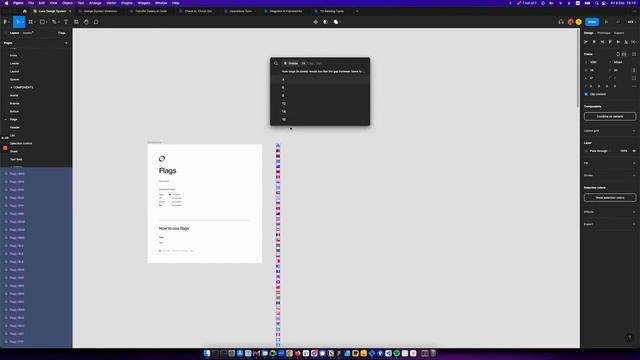
Task: Click the headphones audio icon
Action: click(x=561, y=22)
